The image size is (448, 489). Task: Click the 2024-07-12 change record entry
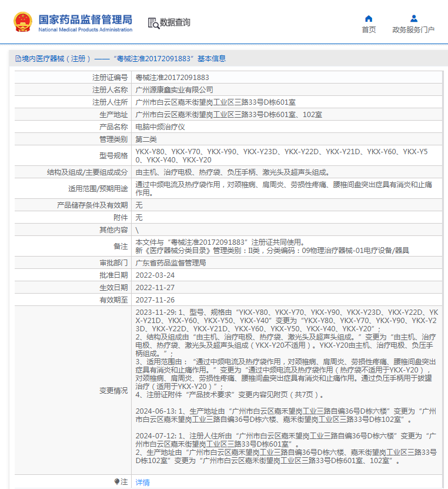tap(286, 448)
